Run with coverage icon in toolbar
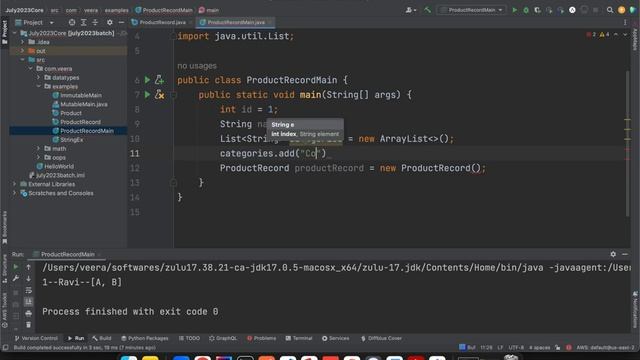 coord(538,10)
